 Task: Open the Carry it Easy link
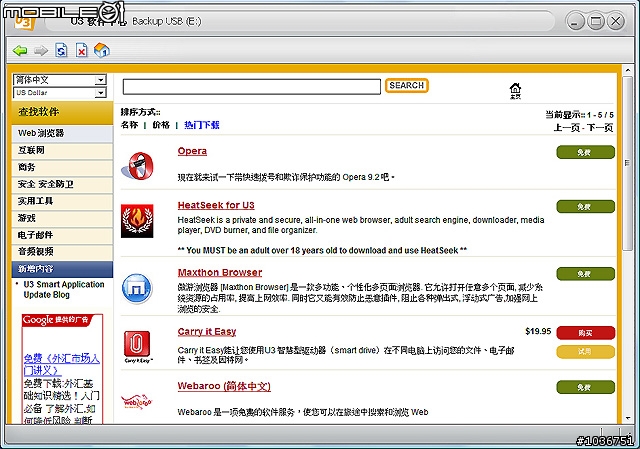pyautogui.click(x=207, y=332)
